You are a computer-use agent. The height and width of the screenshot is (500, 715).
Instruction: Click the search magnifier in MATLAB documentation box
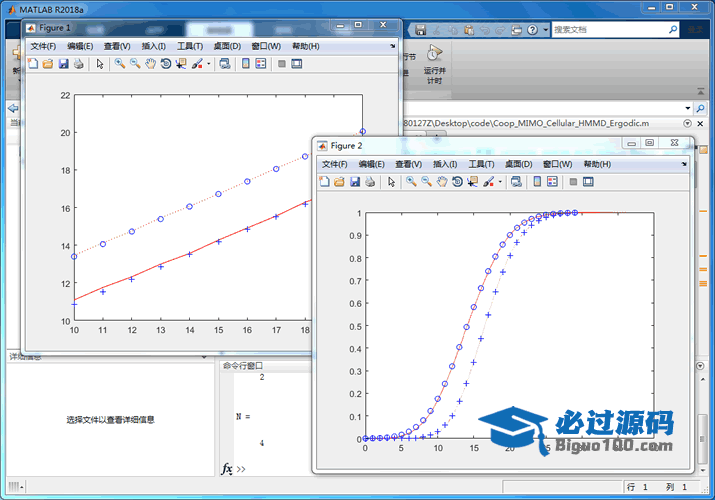pos(673,30)
